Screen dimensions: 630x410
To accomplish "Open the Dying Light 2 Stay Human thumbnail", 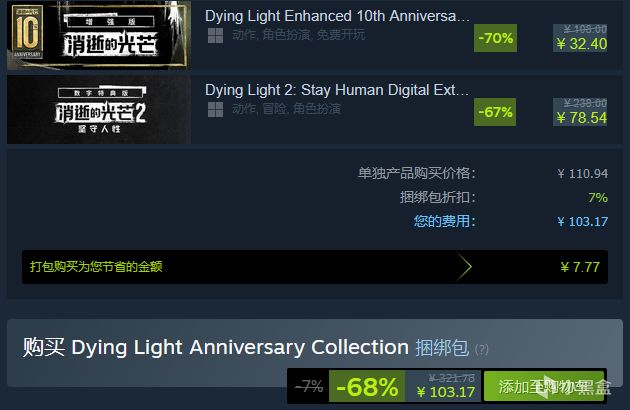I will click(99, 109).
